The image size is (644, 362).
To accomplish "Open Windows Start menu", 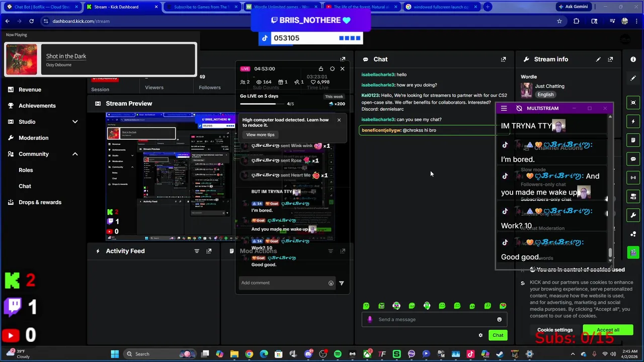I will [115, 354].
